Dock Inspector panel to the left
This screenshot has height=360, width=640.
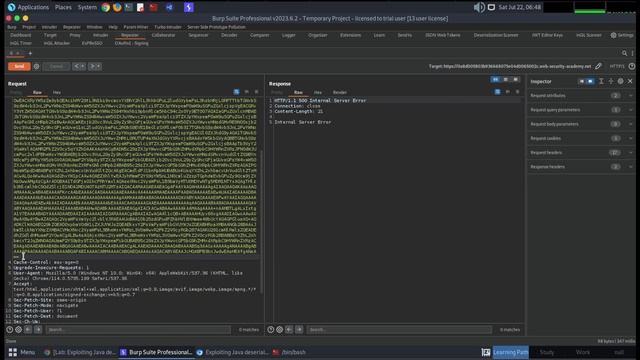click(582, 81)
